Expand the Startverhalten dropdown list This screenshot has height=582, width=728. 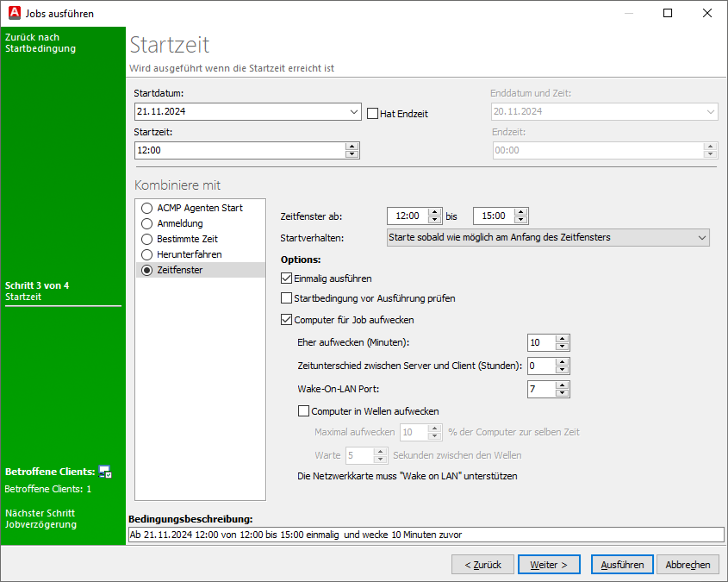[700, 237]
